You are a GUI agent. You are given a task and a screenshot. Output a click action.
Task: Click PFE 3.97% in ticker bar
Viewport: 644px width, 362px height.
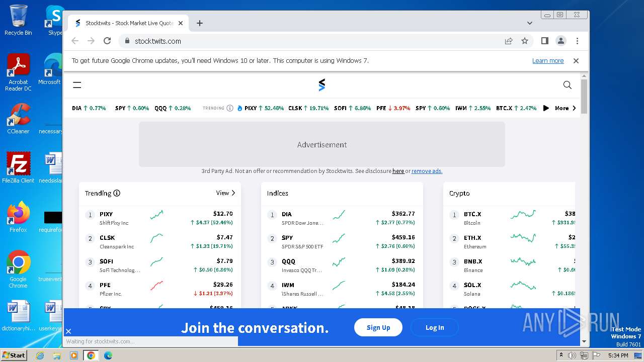393,108
